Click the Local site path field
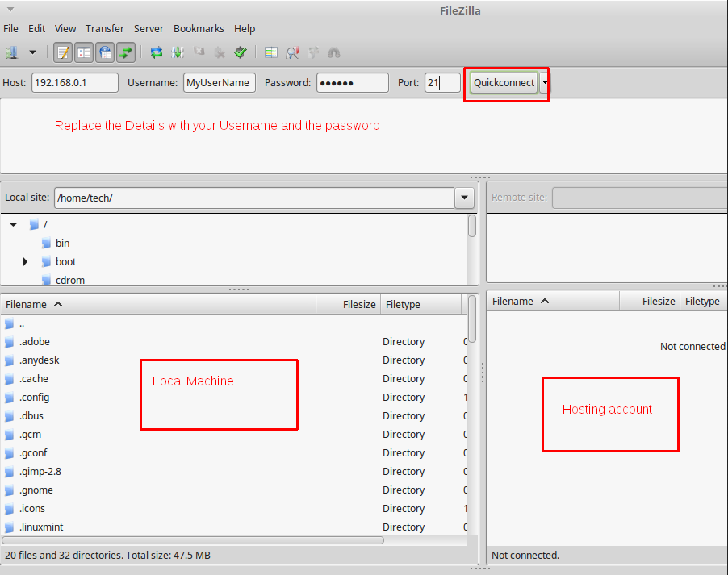The image size is (728, 575). (x=254, y=198)
